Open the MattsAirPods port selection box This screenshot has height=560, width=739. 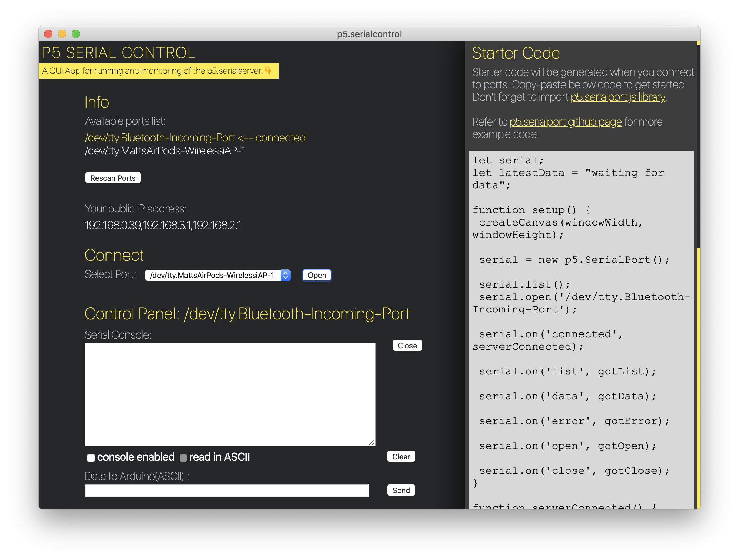[212, 275]
